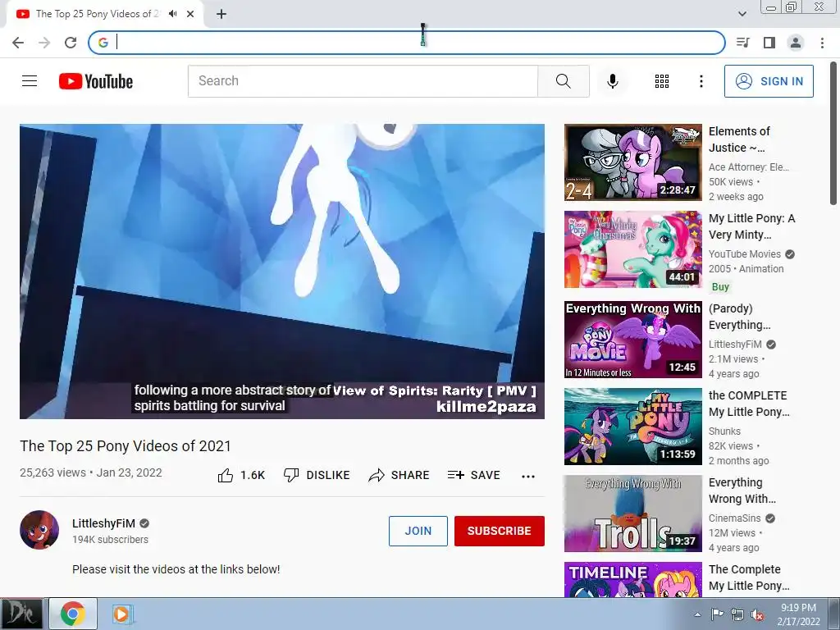Focus the Chrome address bar

click(407, 43)
